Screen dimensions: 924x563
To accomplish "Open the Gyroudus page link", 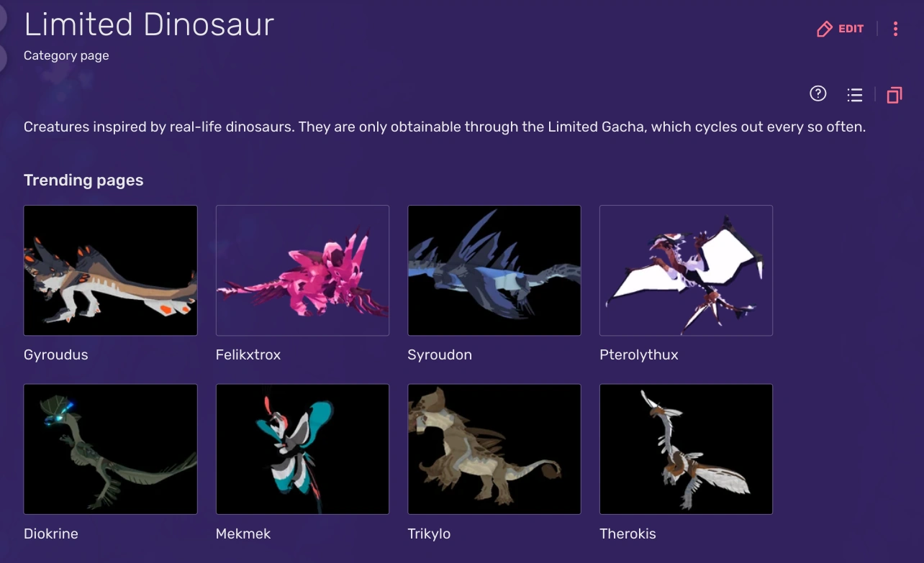I will point(55,354).
